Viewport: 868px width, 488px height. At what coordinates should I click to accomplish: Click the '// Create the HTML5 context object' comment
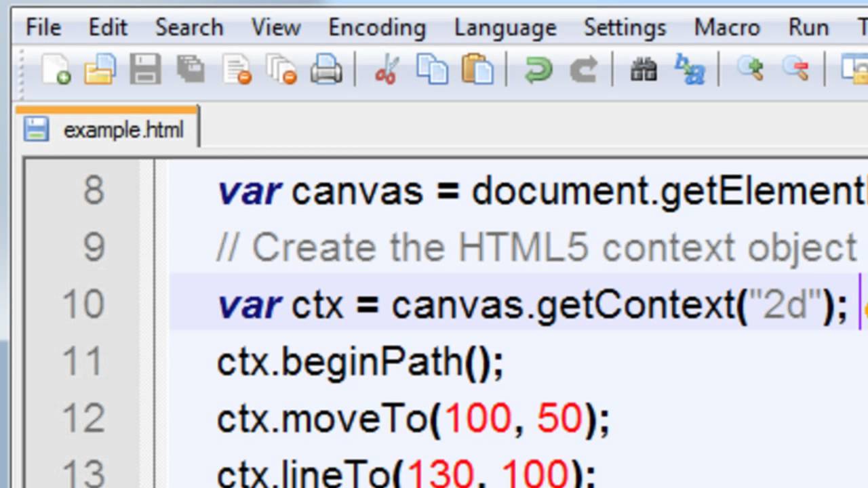click(x=537, y=249)
